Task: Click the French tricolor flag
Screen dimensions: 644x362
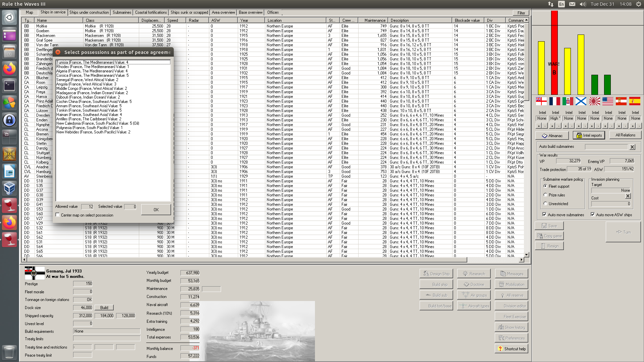Action: 554,101
